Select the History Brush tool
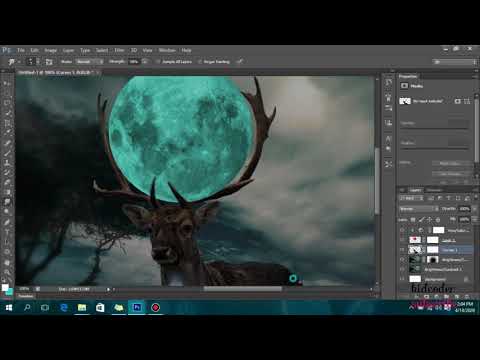 7,173
